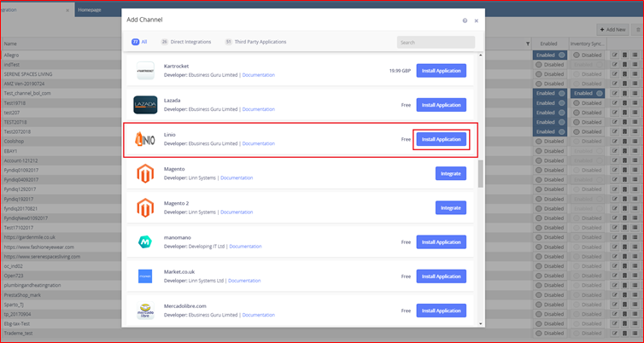Toggle the Enabled switch for Test19718

tap(550, 103)
